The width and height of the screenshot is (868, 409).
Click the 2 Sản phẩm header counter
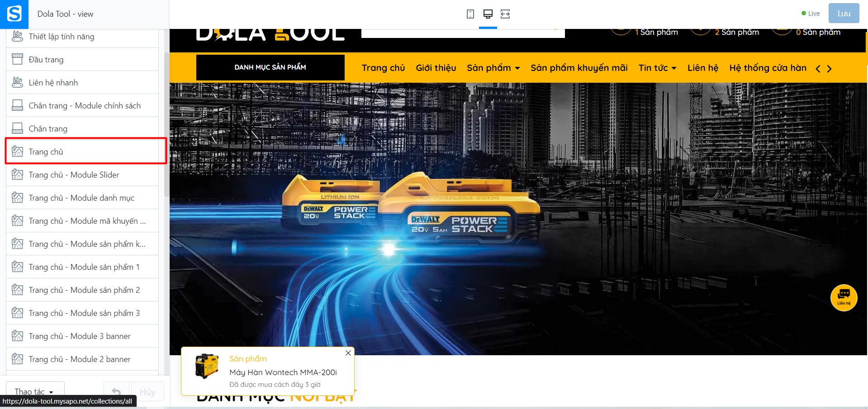737,32
